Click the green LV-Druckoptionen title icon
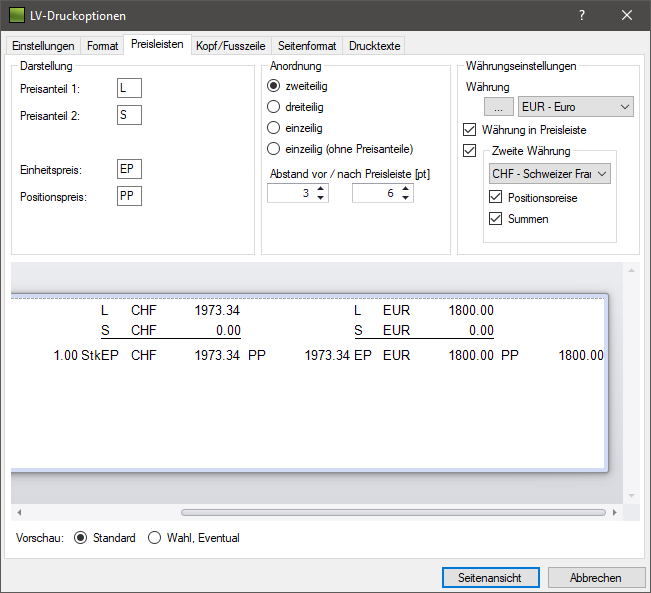The image size is (651, 593). click(17, 15)
